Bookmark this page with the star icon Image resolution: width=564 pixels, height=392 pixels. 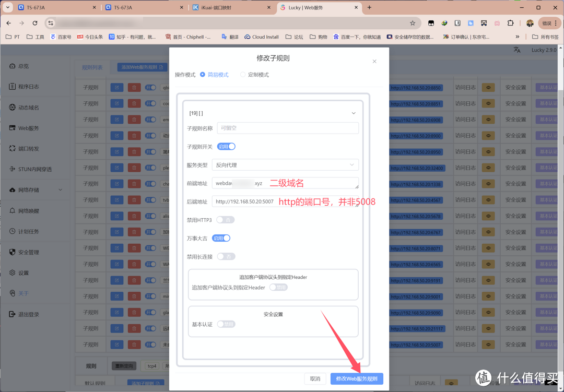click(413, 23)
